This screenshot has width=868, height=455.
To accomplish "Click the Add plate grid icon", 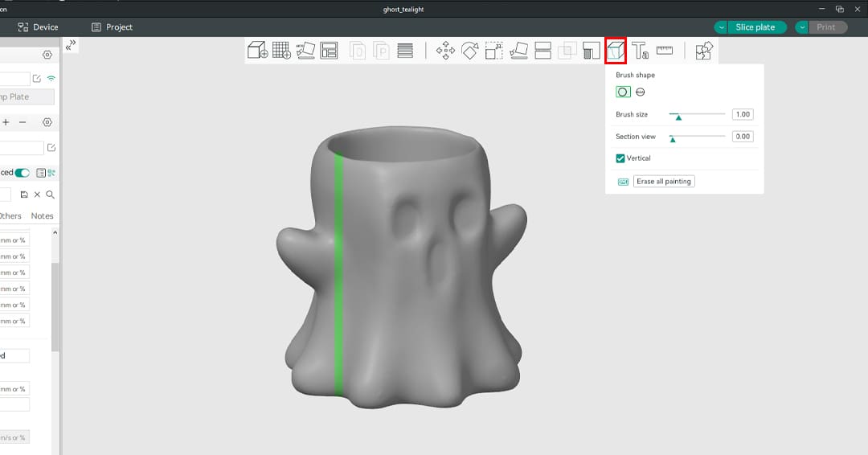I will [281, 51].
